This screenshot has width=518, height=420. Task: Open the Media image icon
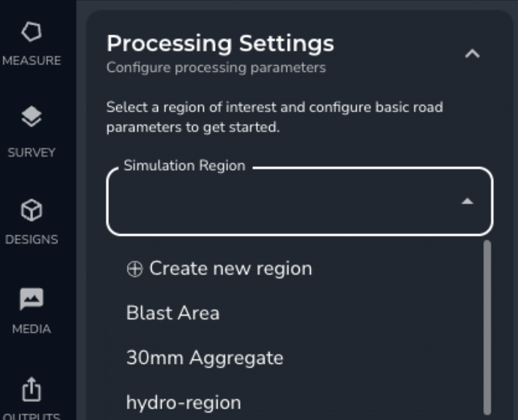pyautogui.click(x=33, y=299)
